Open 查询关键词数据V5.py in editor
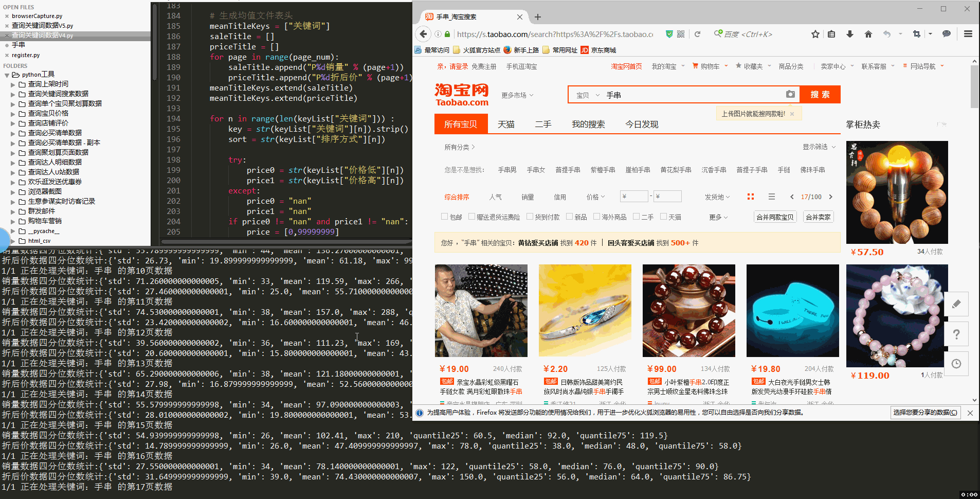 coord(42,26)
